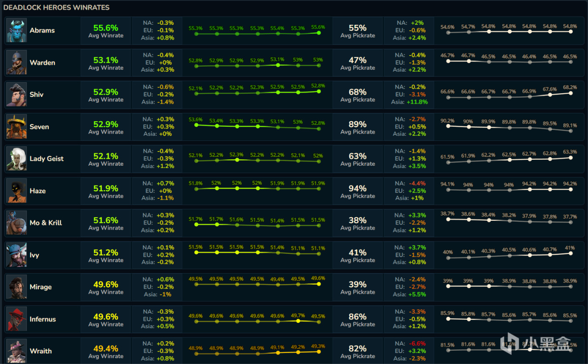Click Warden 47% average pickrate value

point(357,60)
